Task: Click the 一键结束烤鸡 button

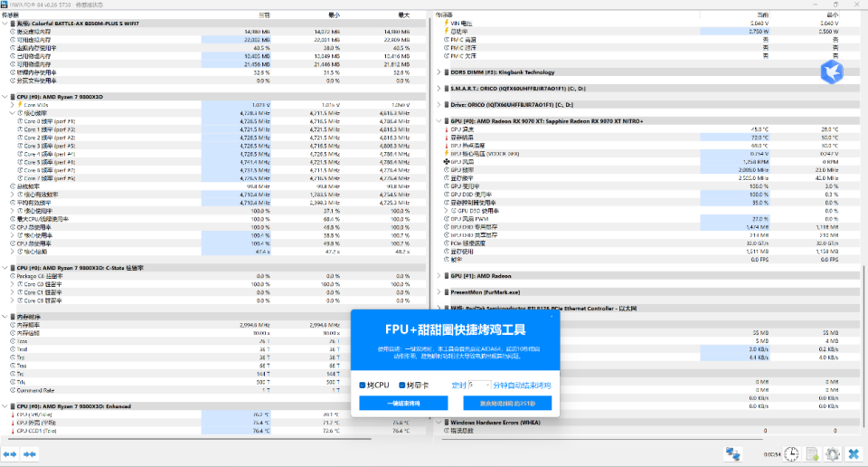Action: pos(403,404)
